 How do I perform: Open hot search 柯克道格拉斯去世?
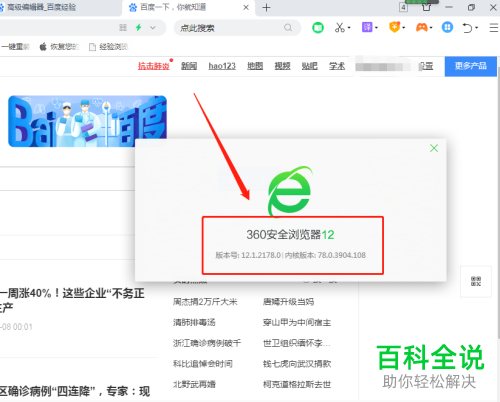coord(297,385)
